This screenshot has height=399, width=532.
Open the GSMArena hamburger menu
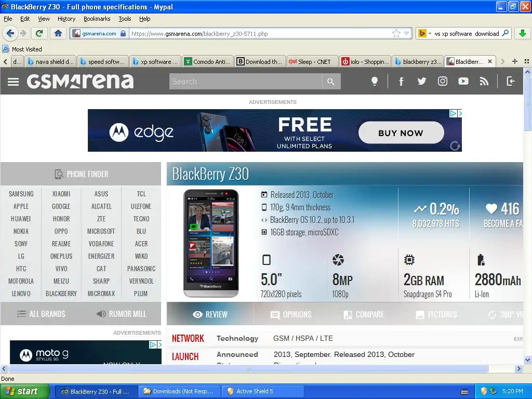point(13,82)
